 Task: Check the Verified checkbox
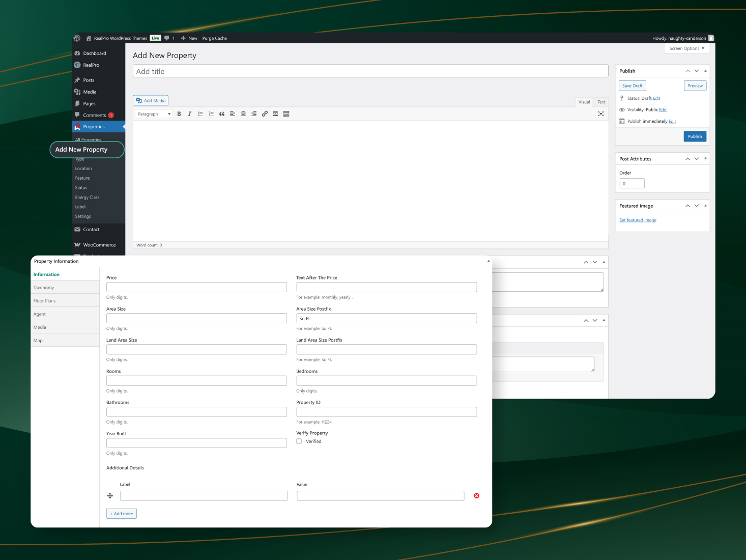pyautogui.click(x=299, y=441)
